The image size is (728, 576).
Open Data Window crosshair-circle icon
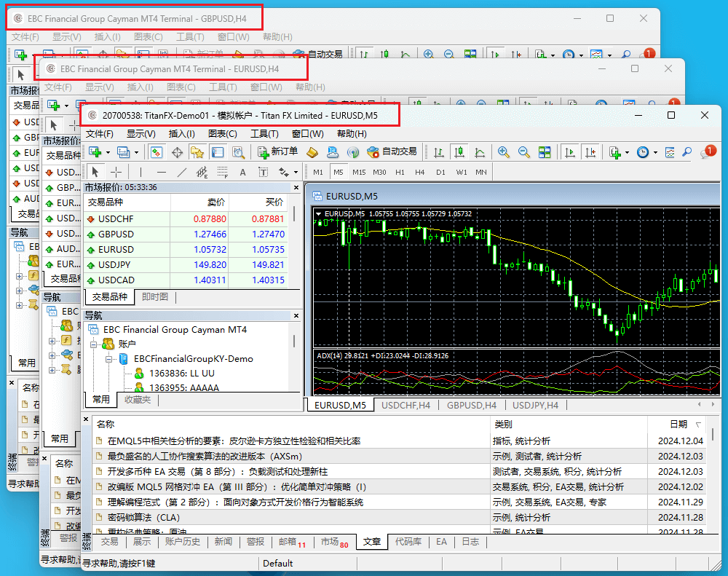click(177, 152)
